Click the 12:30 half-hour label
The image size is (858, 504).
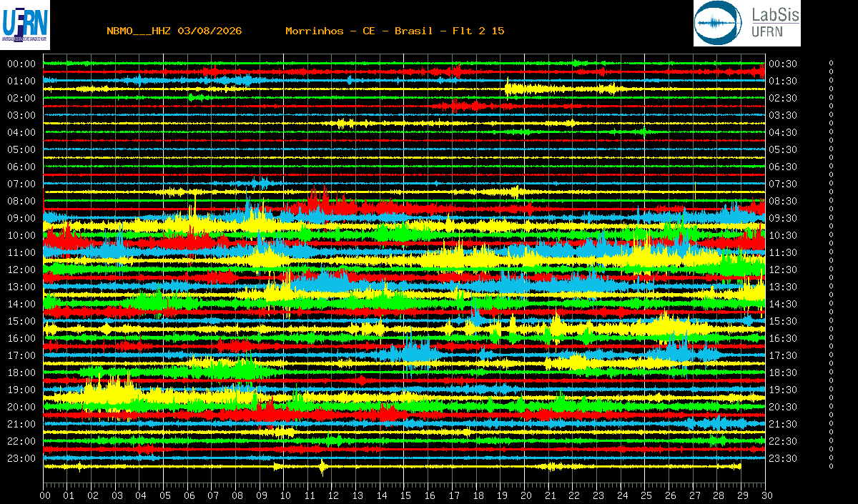click(782, 270)
